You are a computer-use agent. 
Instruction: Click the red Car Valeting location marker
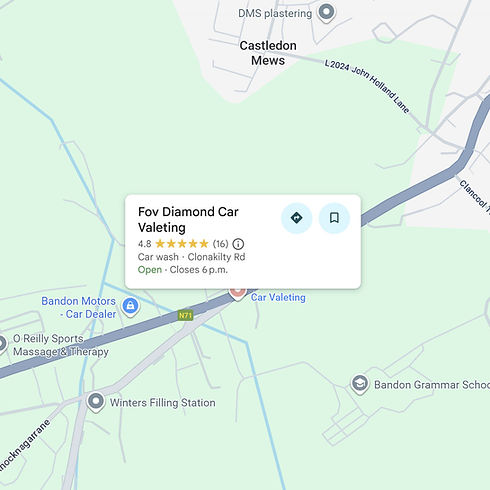[238, 294]
